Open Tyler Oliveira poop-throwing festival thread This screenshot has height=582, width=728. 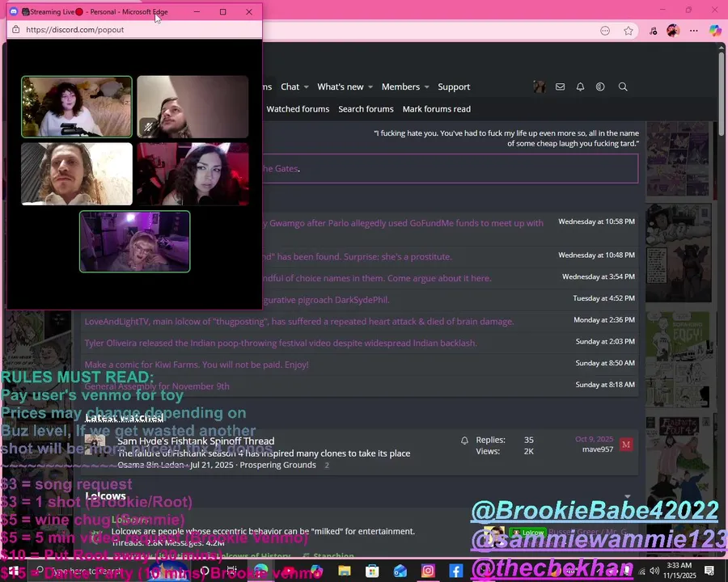click(x=281, y=343)
